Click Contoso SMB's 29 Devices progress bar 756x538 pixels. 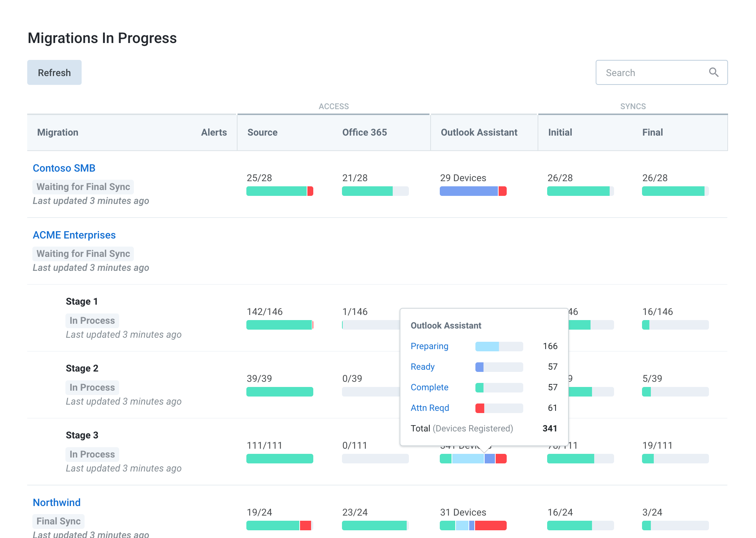pos(473,191)
